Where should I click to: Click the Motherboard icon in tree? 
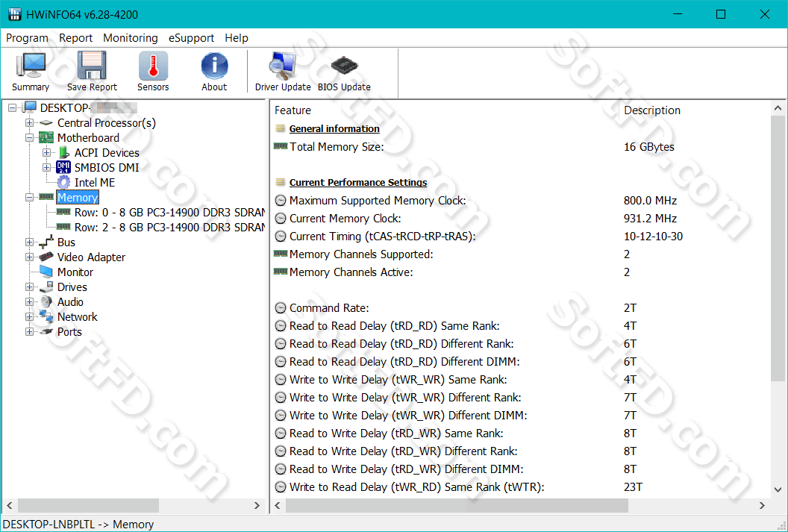46,137
